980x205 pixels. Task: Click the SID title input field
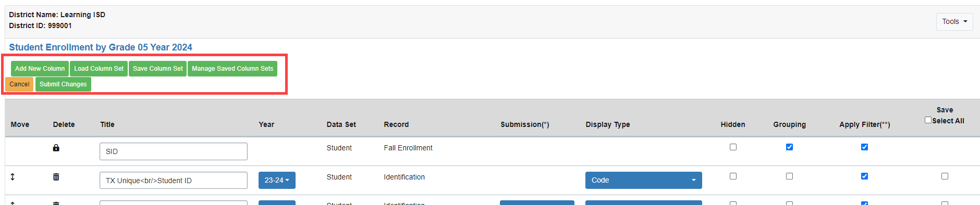pos(173,151)
